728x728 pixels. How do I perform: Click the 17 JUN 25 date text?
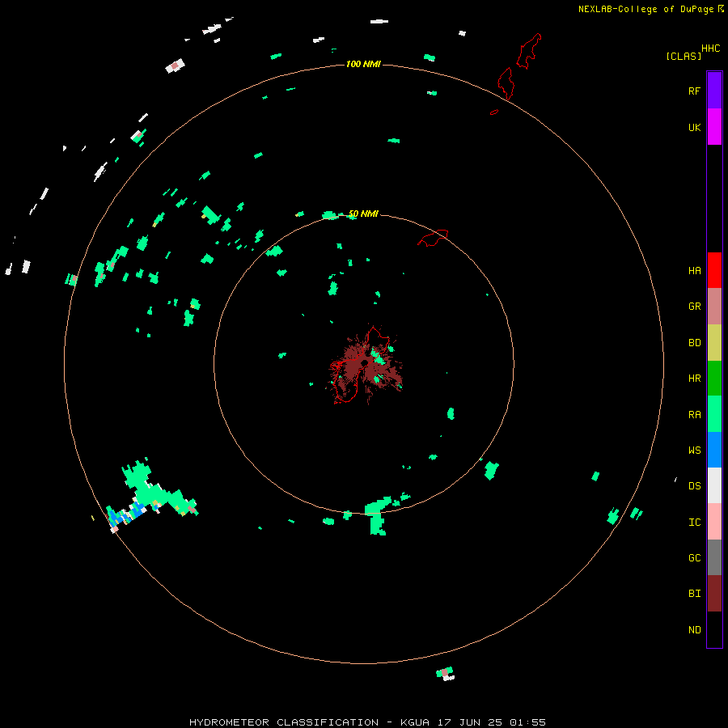click(x=470, y=722)
